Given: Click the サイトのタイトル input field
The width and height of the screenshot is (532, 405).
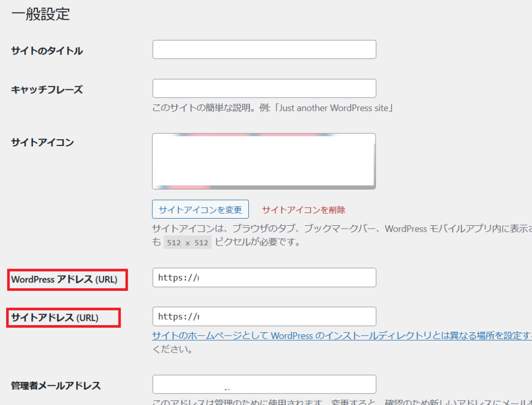Looking at the screenshot, I should click(264, 50).
